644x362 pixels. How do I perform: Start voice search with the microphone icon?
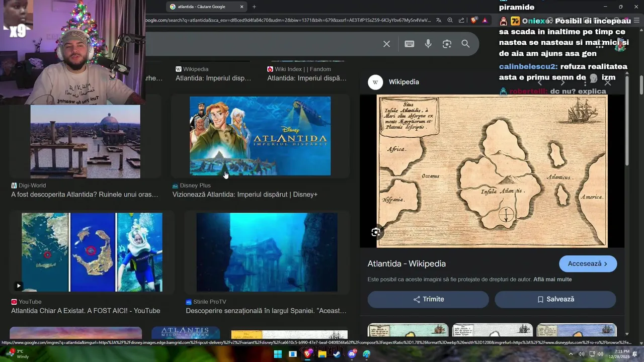[x=428, y=44]
